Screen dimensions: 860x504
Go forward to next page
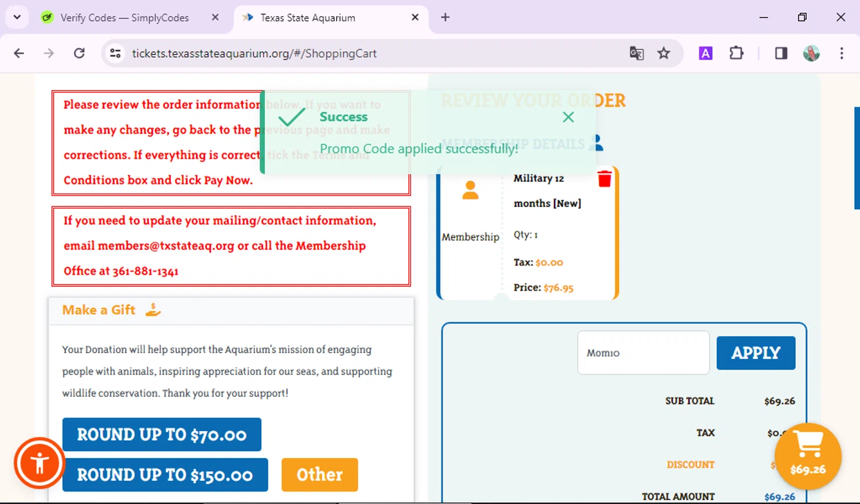(49, 53)
